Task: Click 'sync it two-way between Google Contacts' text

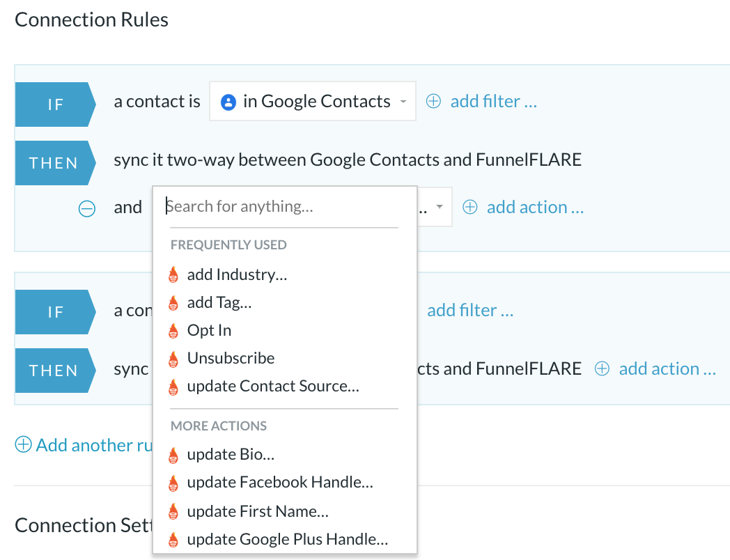Action: coord(277,160)
